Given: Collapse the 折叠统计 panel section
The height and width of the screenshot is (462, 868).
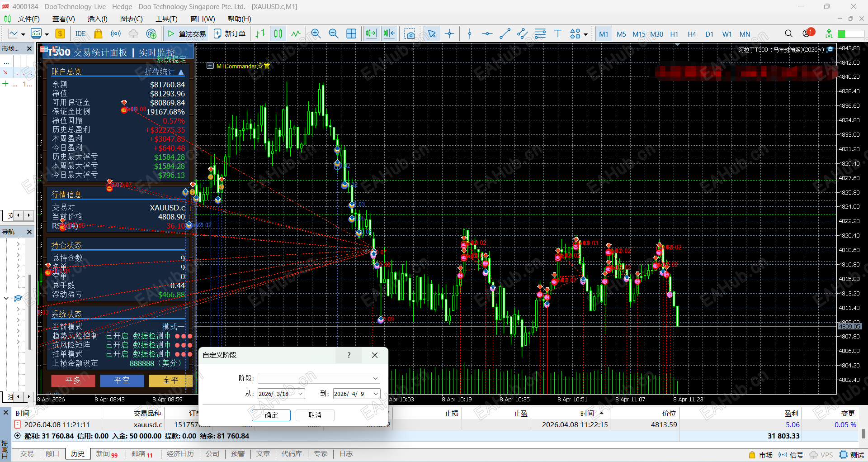Looking at the screenshot, I should [x=181, y=72].
